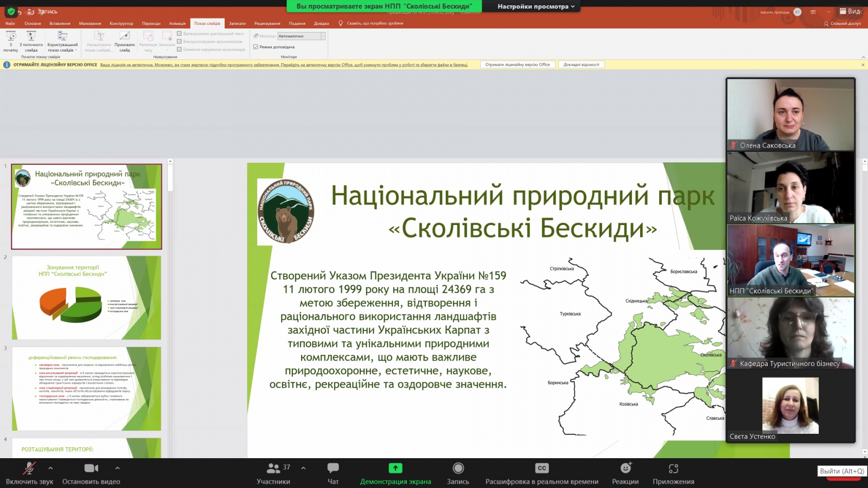Toggle Остановить видео camera button

(91, 473)
